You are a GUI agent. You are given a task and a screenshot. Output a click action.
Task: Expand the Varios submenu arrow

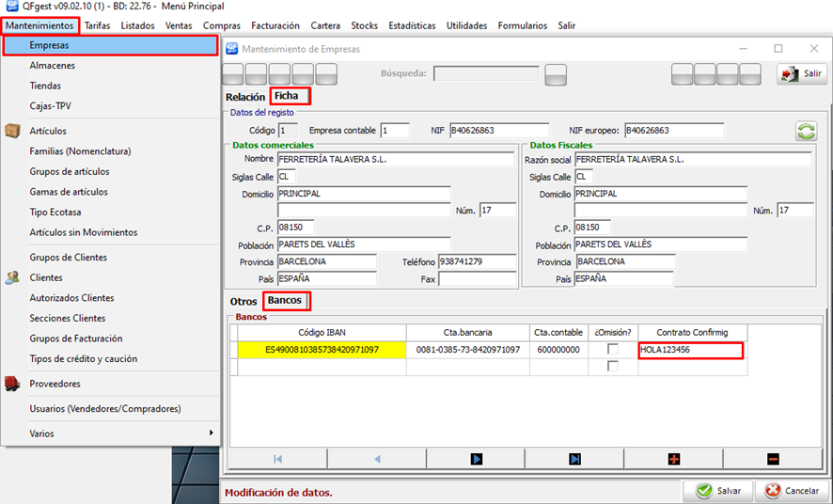(x=211, y=433)
